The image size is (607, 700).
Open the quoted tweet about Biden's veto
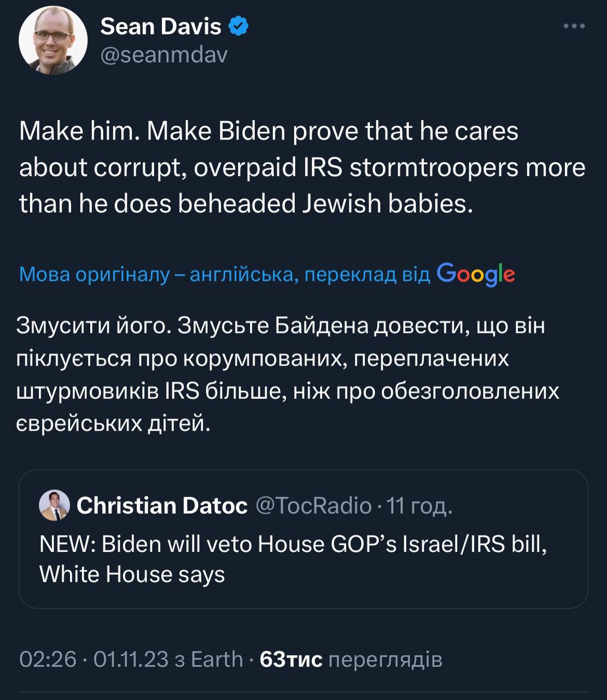click(x=293, y=559)
